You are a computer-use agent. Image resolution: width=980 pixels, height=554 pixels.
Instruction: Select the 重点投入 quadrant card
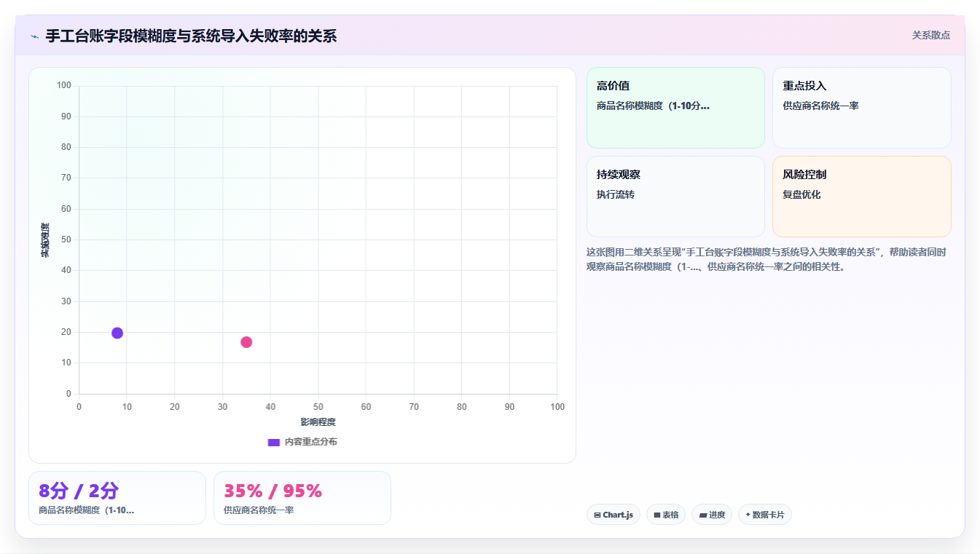click(862, 108)
